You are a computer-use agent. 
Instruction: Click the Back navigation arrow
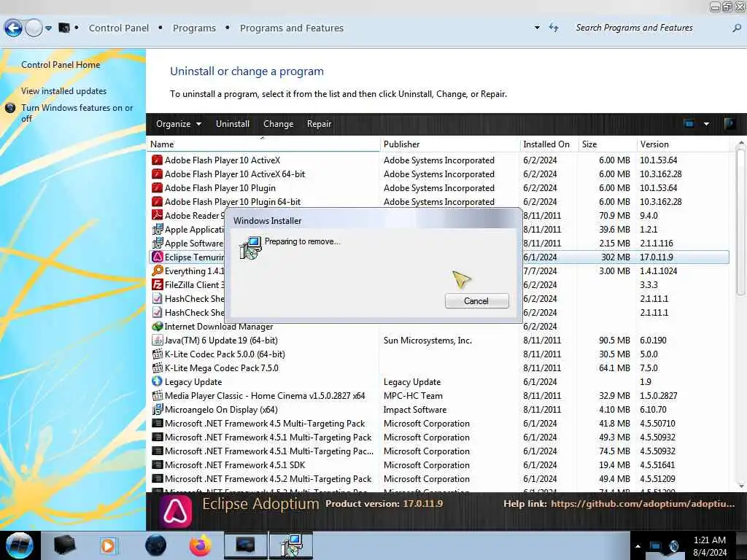13,28
